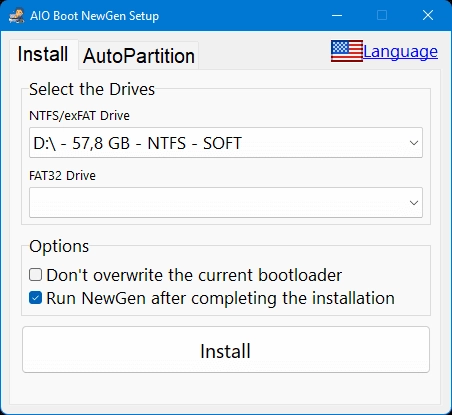Click the AIO Boot app icon in title bar

[16, 16]
